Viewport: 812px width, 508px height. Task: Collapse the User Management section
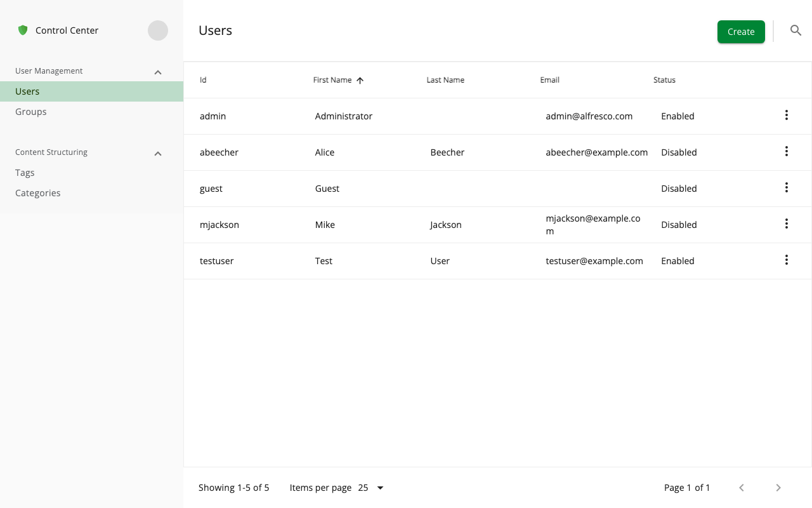pos(158,72)
